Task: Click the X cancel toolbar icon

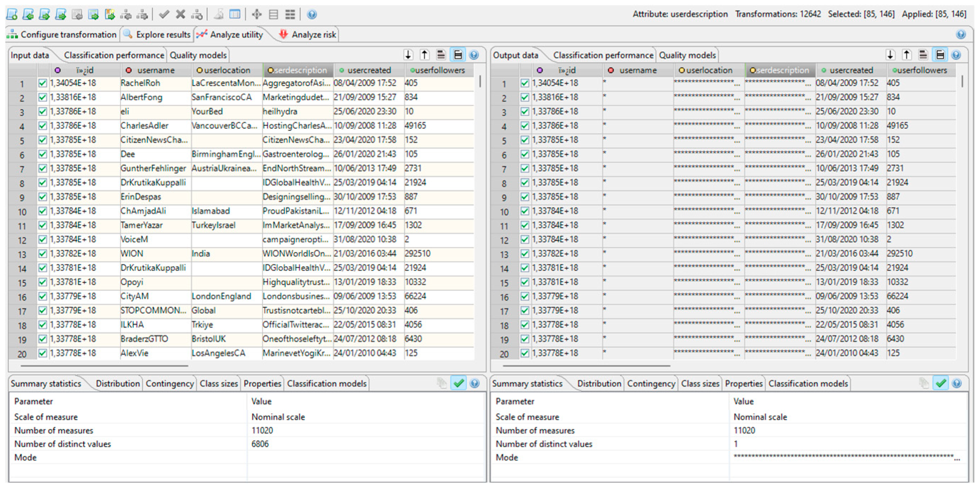Action: pyautogui.click(x=180, y=15)
